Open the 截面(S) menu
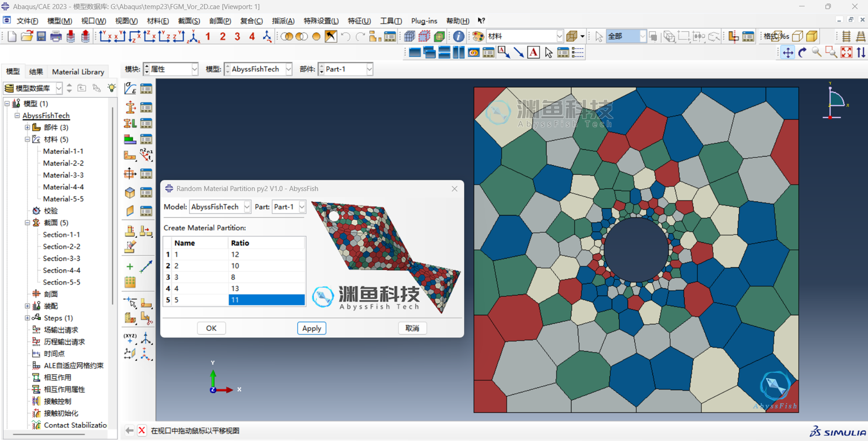 pos(189,21)
